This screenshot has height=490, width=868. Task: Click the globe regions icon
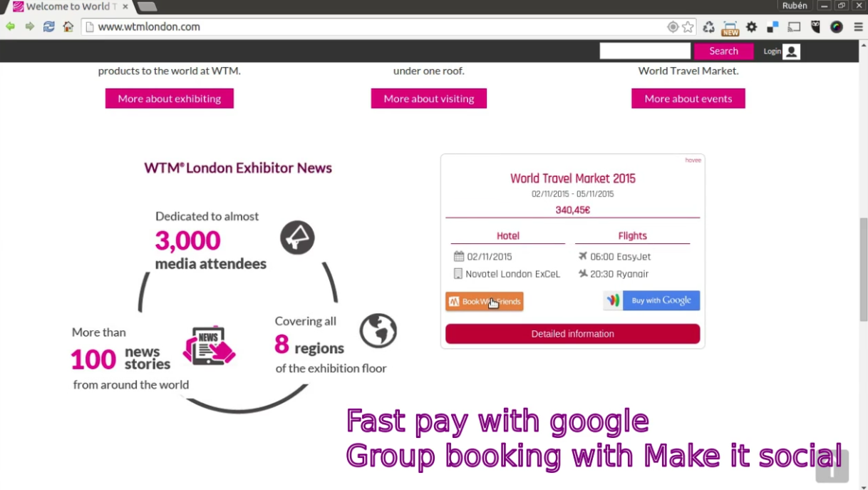[x=378, y=331]
